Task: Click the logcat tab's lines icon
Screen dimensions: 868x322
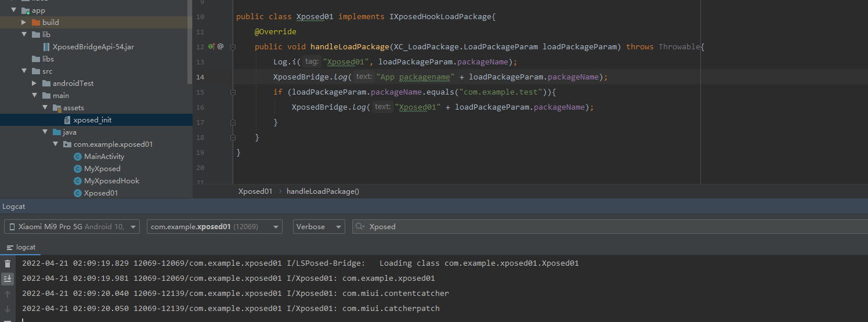Action: tap(10, 247)
